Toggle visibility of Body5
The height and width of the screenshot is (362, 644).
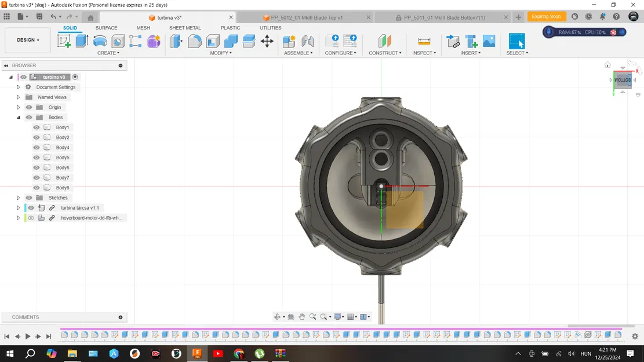coord(37,158)
